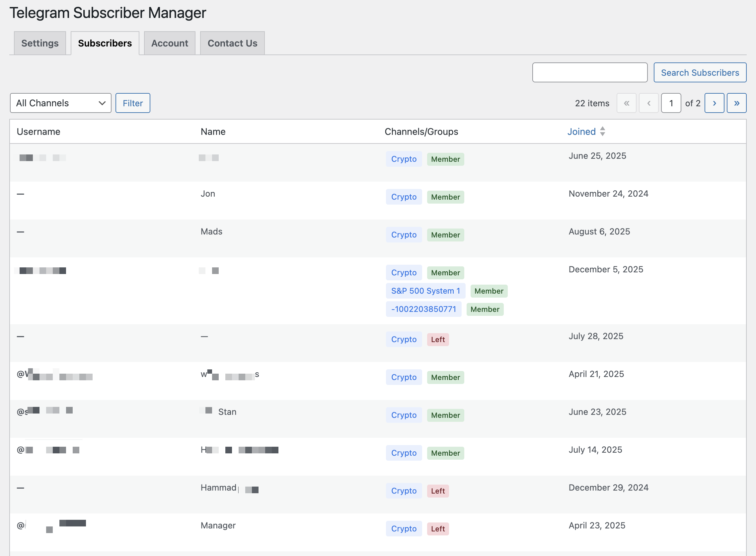Image resolution: width=756 pixels, height=556 pixels.
Task: Click the current page number field
Action: click(671, 103)
